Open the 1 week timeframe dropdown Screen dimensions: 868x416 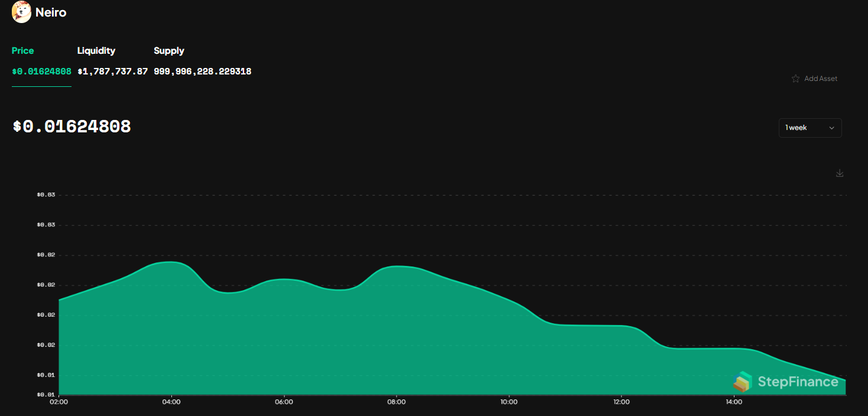pos(810,128)
